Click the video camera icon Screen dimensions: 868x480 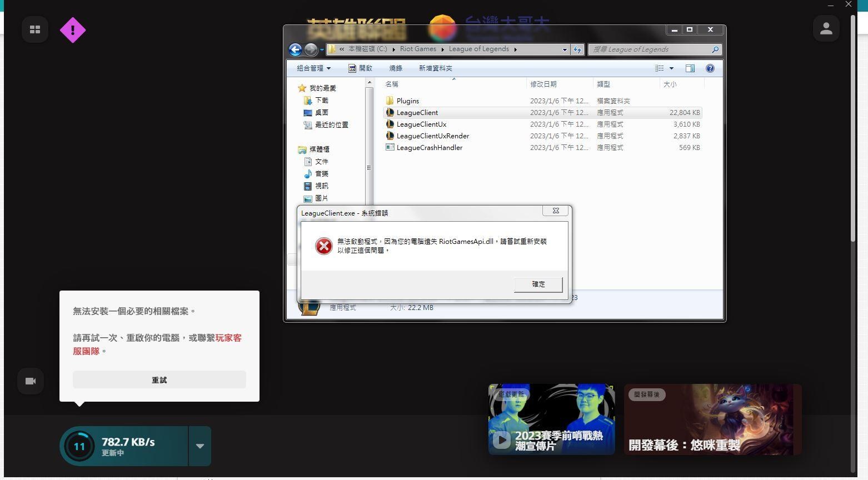coord(31,381)
